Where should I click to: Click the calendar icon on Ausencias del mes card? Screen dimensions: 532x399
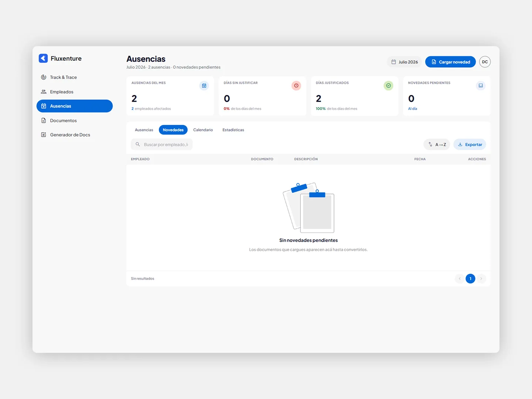pos(204,86)
